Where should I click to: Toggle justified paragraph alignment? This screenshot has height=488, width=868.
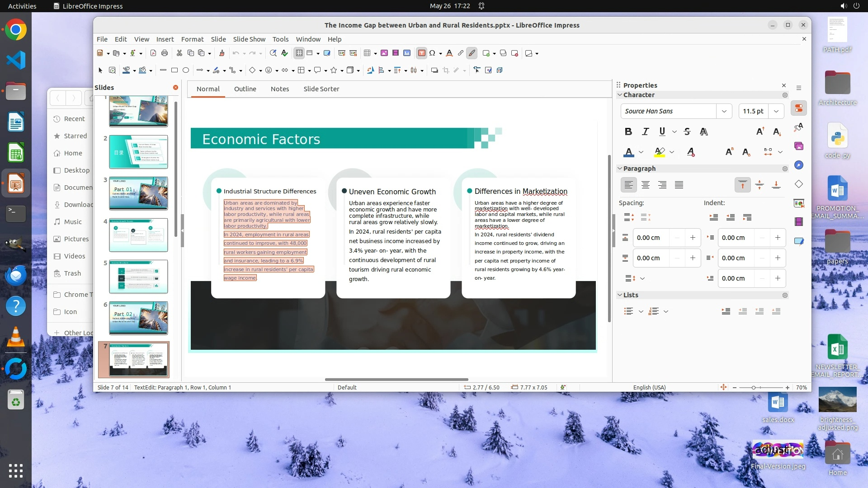tap(679, 185)
